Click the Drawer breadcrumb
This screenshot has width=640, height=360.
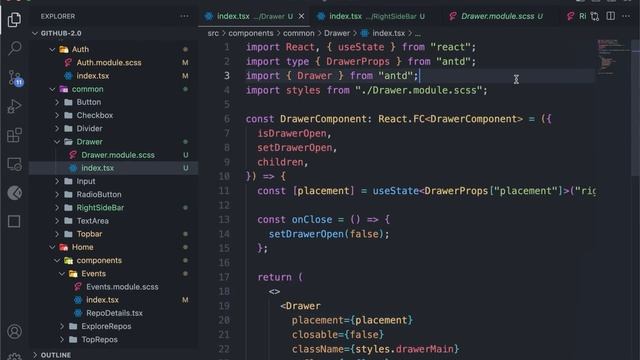tap(337, 33)
